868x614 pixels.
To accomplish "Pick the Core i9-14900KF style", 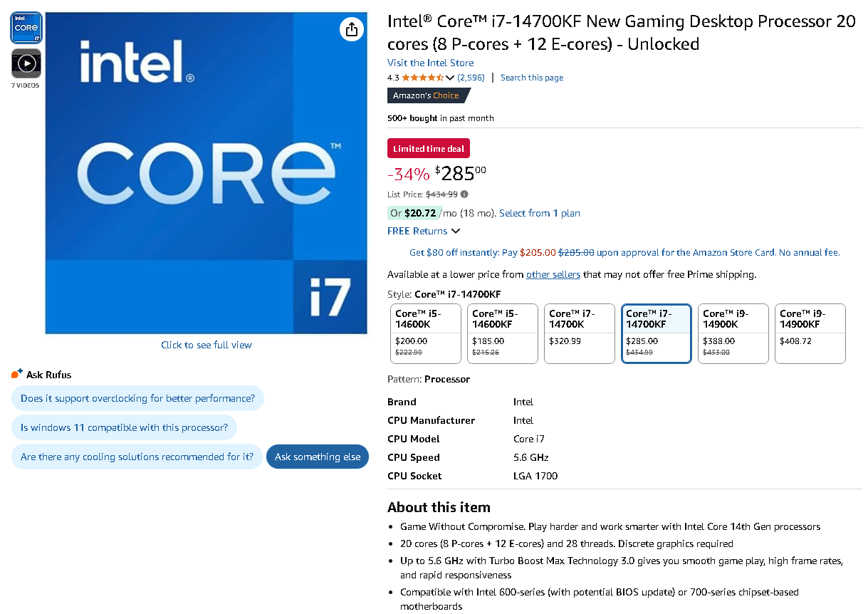I will coord(809,333).
